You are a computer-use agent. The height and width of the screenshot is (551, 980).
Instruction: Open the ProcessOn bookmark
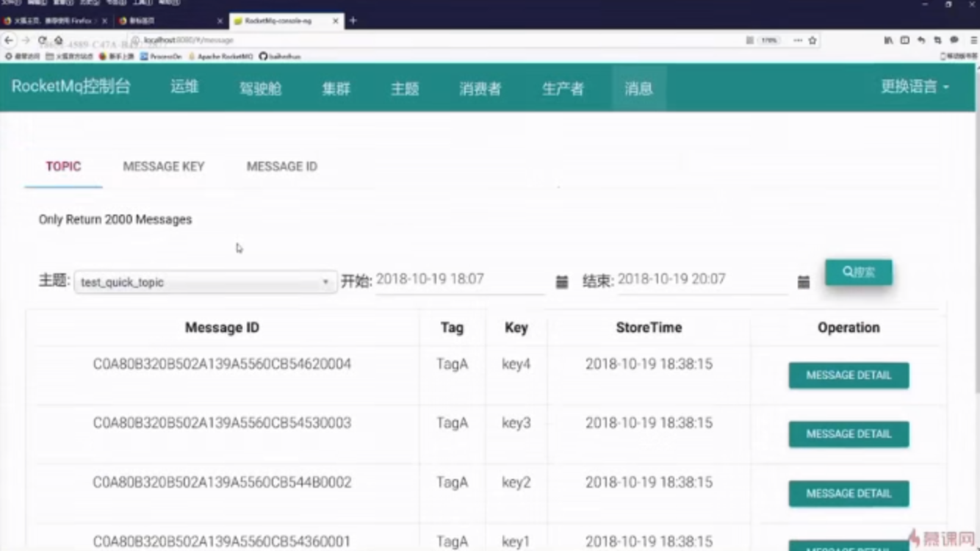[161, 57]
